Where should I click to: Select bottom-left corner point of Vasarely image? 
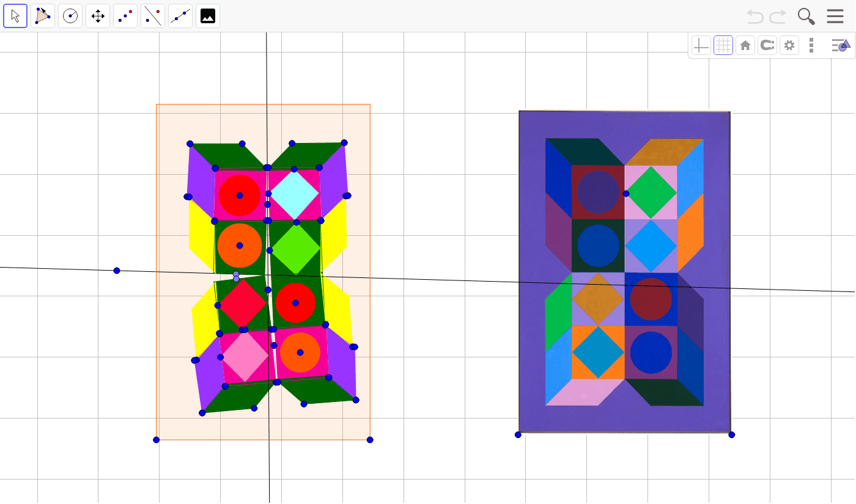tap(518, 435)
